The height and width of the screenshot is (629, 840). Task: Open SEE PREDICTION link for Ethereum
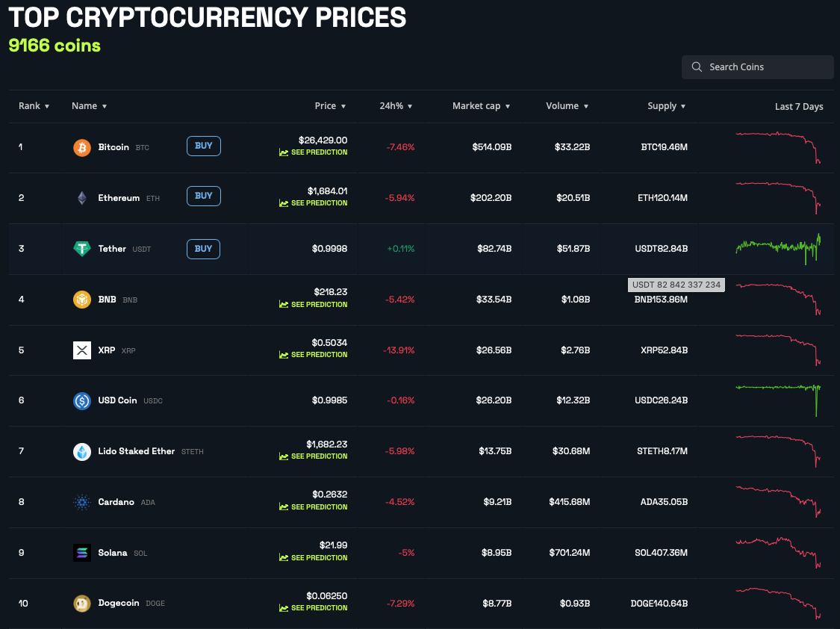pos(320,203)
